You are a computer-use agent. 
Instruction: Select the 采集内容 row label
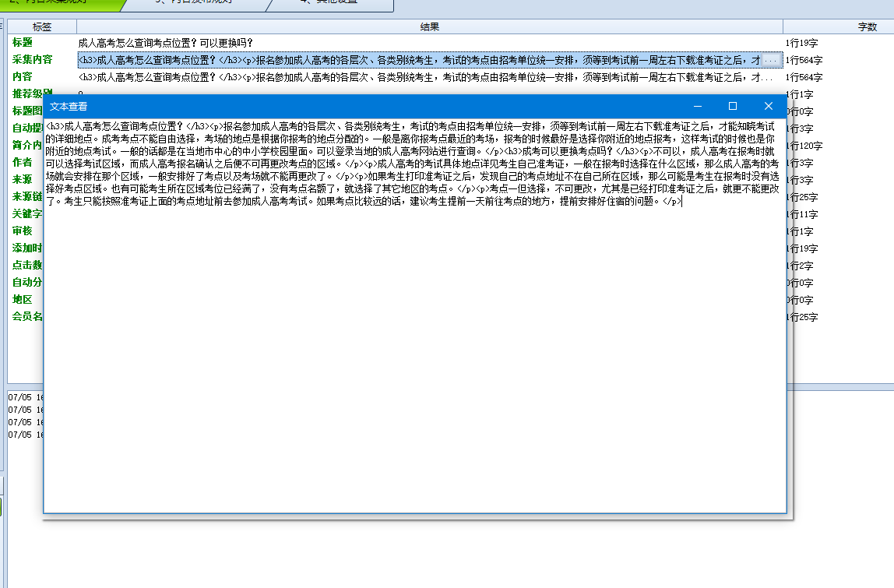tap(32, 60)
